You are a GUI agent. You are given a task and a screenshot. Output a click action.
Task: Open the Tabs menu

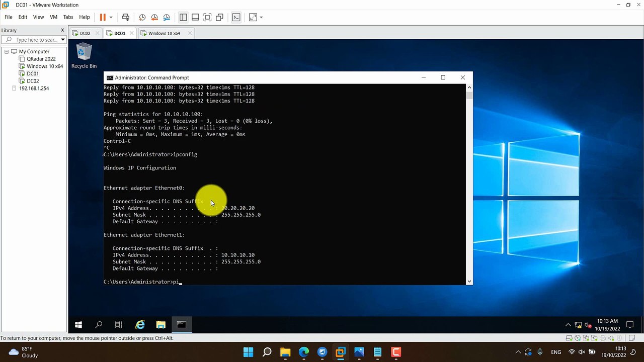68,17
